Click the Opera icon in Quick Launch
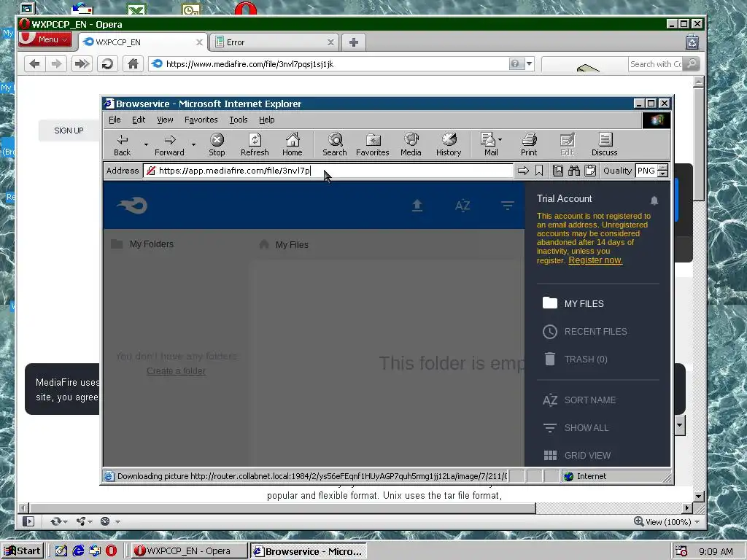 (x=111, y=551)
